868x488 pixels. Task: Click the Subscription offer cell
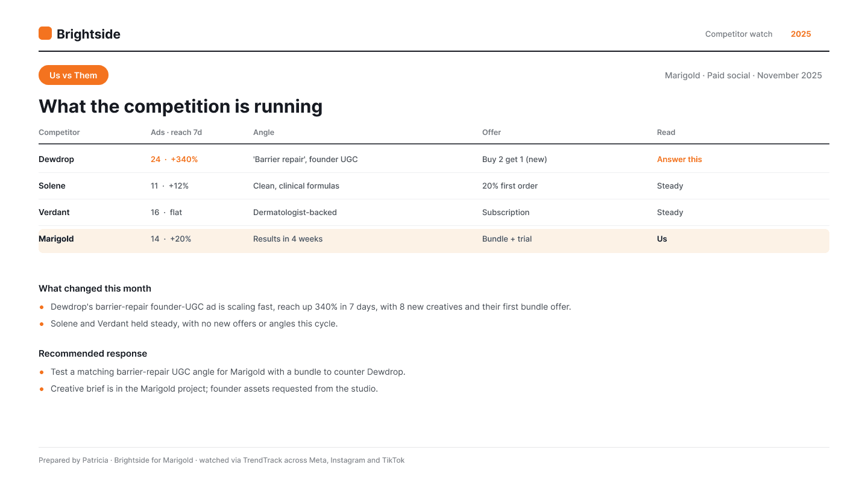pos(506,213)
